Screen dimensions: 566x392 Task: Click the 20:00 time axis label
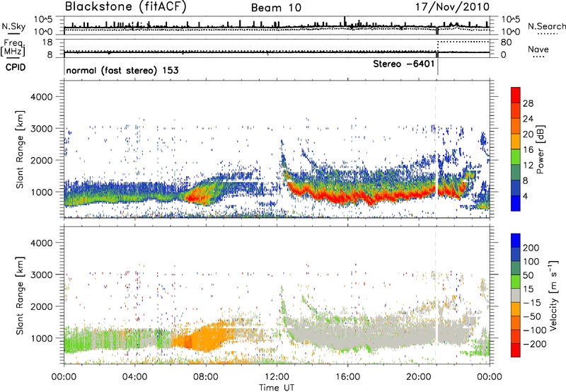pyautogui.click(x=418, y=377)
